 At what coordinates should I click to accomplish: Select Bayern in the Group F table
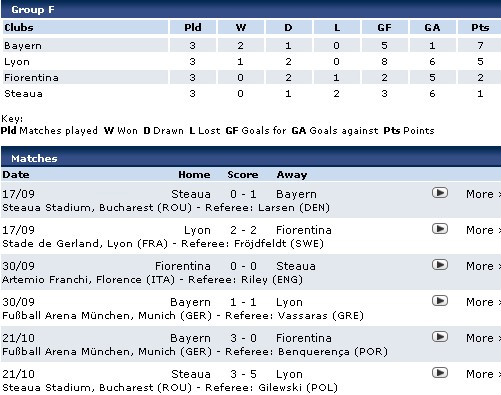(x=23, y=46)
